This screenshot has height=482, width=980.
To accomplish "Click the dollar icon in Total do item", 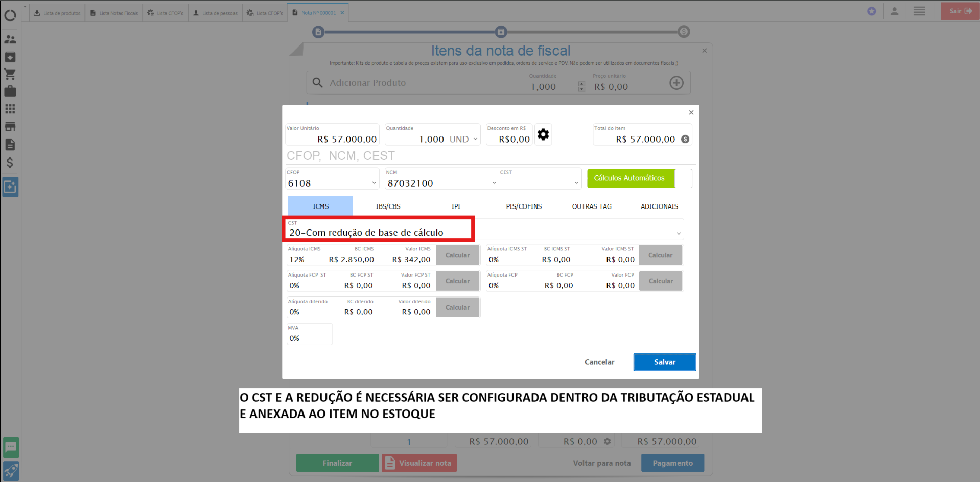I will [x=685, y=139].
